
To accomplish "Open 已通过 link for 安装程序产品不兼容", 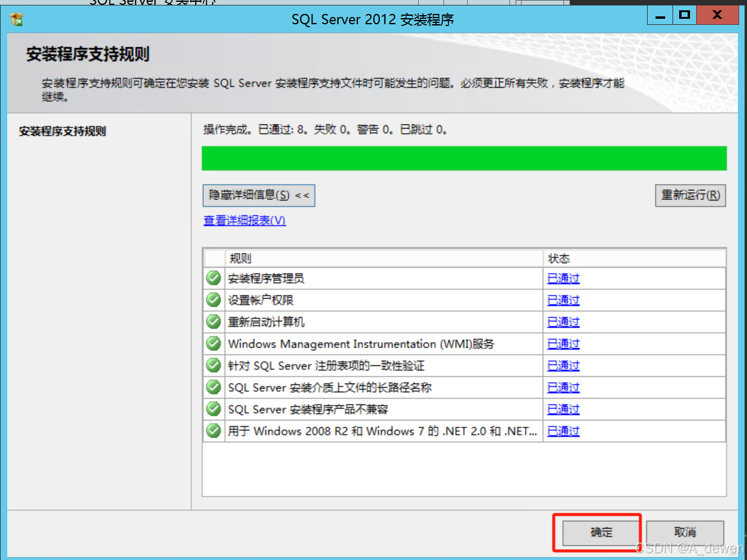I will coord(563,410).
